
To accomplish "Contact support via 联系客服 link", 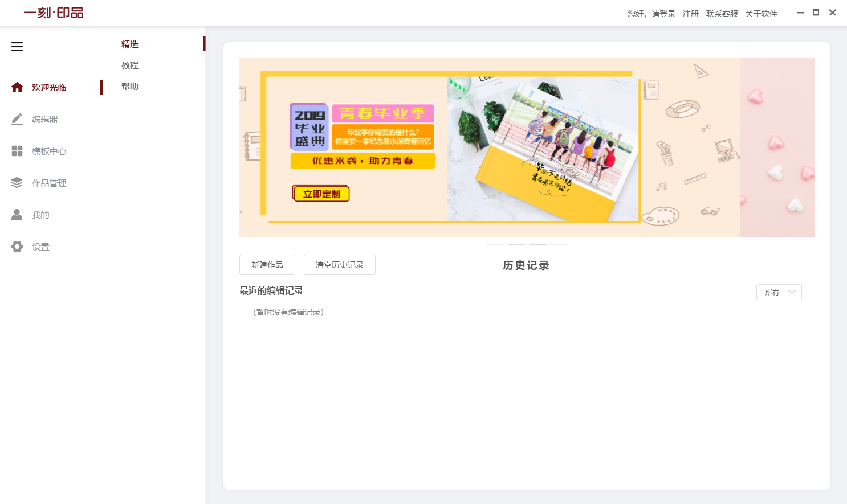I will coord(723,13).
